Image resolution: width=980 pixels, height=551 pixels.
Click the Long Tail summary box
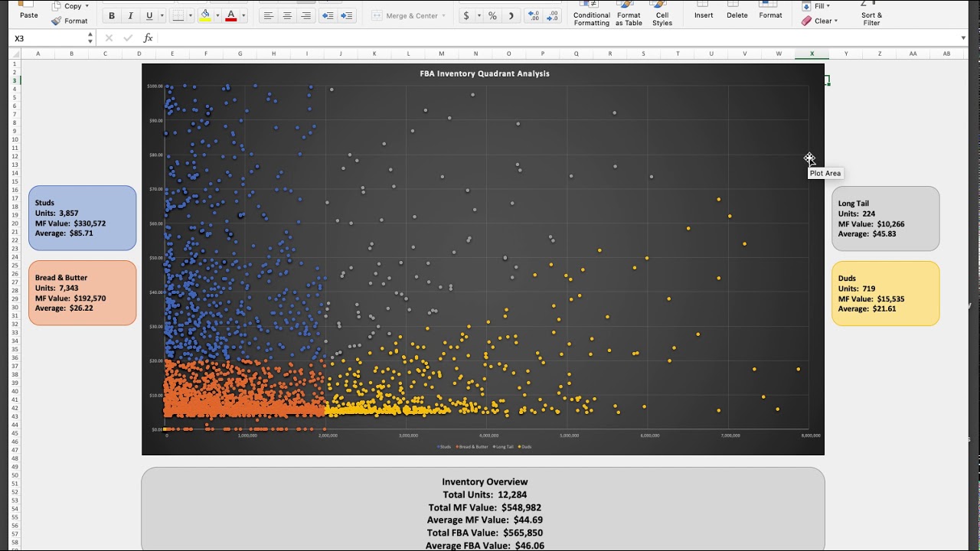point(886,219)
